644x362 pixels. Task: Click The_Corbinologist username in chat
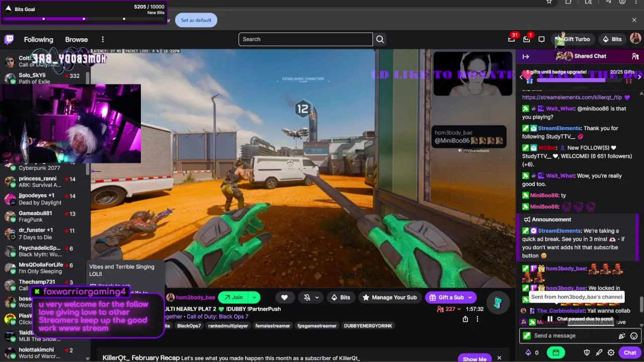(561, 311)
